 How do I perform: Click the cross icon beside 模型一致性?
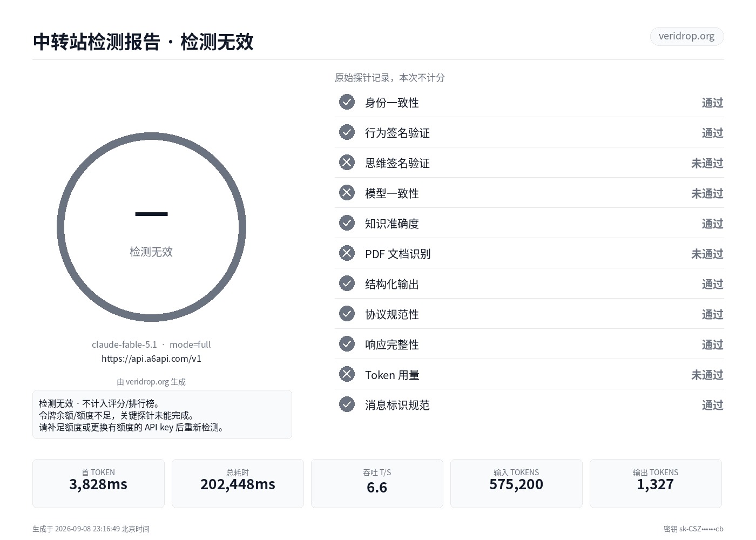pyautogui.click(x=347, y=193)
